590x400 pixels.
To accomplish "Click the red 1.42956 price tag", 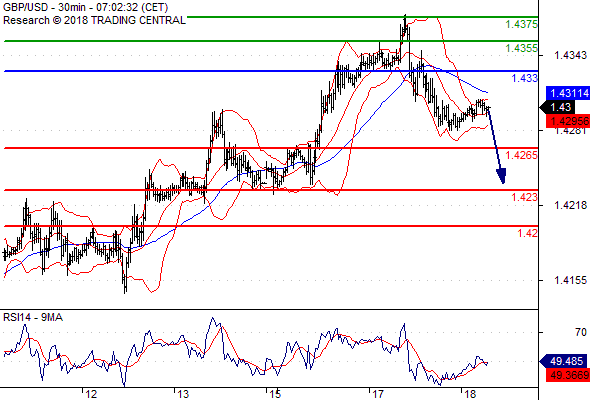I will click(x=568, y=121).
